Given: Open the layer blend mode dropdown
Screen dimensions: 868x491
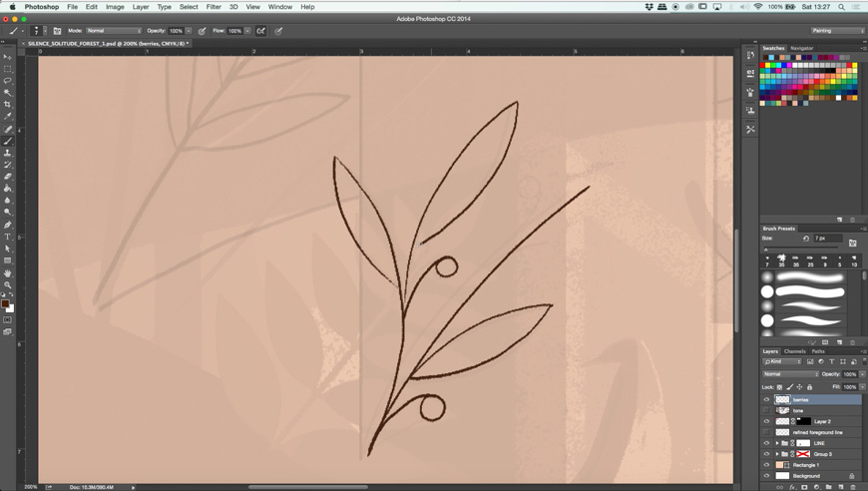Looking at the screenshot, I should point(790,374).
